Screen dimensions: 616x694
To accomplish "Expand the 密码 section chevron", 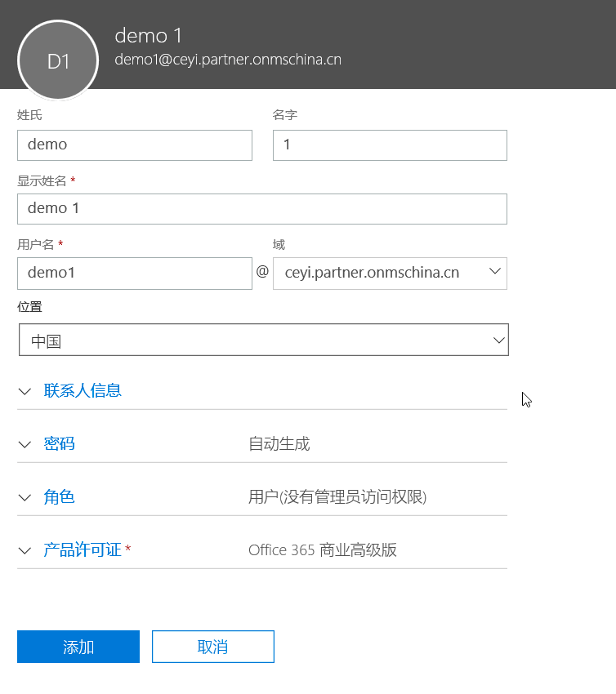I will pos(25,444).
